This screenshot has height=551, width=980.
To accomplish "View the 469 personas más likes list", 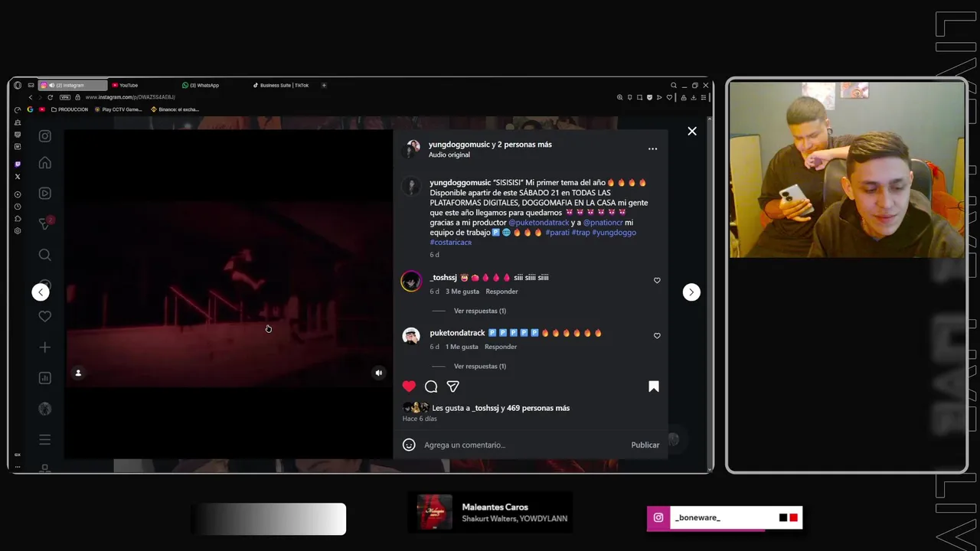I will point(538,408).
